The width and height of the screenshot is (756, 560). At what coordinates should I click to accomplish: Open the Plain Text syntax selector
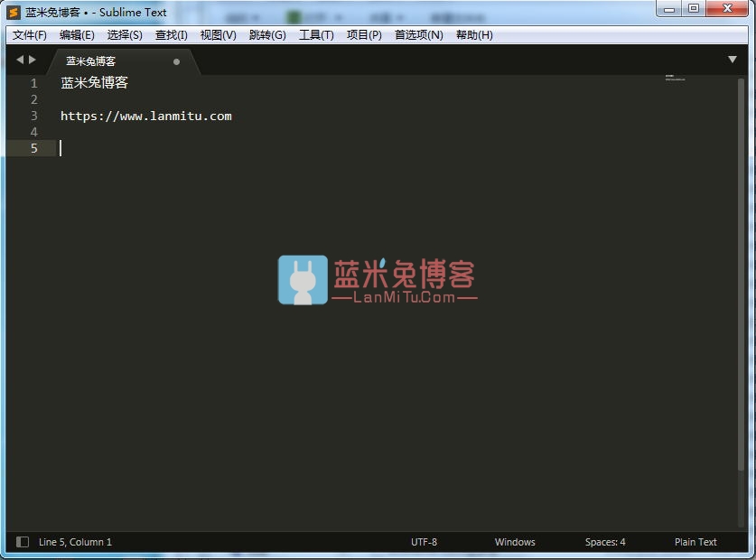695,542
